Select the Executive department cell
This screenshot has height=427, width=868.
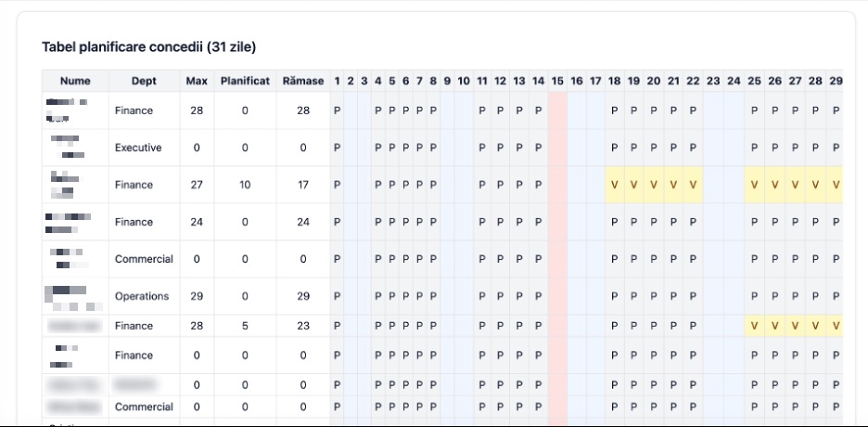pyautogui.click(x=138, y=148)
